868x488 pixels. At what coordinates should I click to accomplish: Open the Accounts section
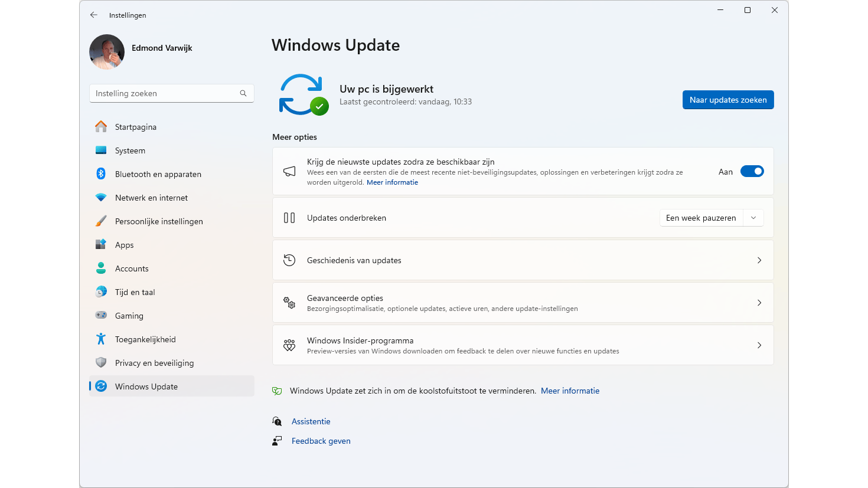tap(132, 268)
